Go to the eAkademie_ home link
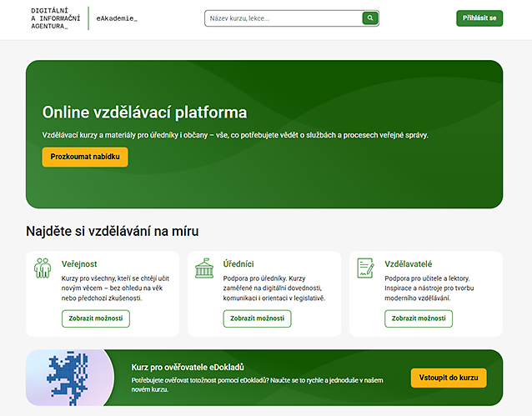 click(117, 18)
